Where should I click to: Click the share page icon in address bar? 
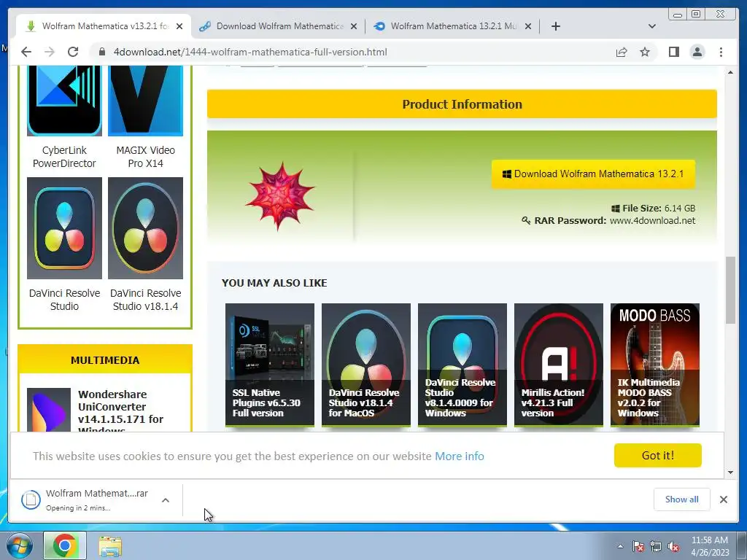(622, 52)
